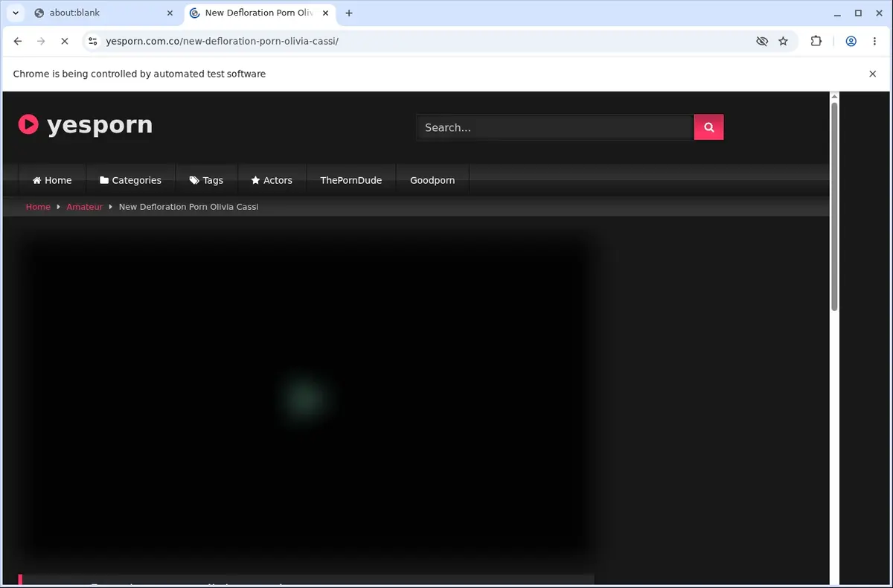This screenshot has height=588, width=893.
Task: Dismiss the automated test software infobar
Action: coord(872,74)
